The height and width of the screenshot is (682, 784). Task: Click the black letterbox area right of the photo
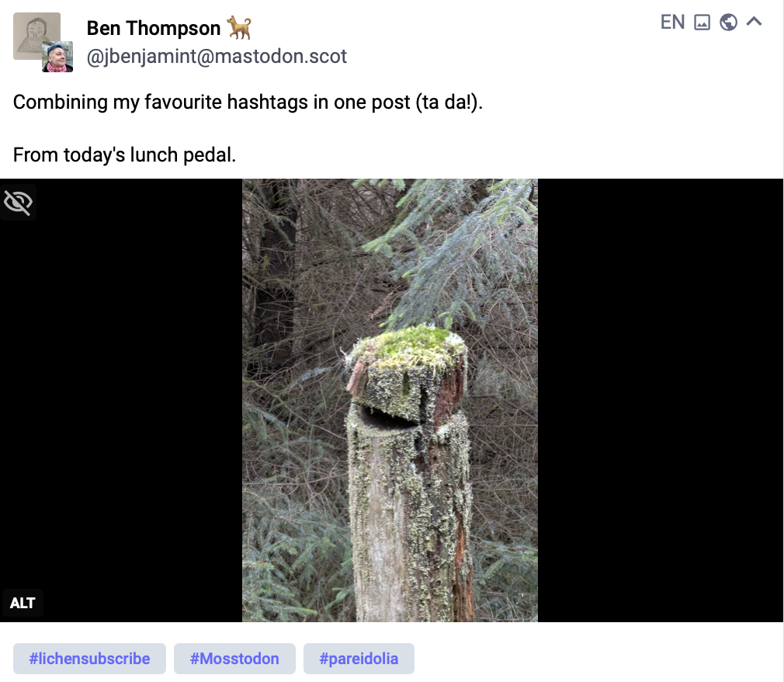pos(660,400)
